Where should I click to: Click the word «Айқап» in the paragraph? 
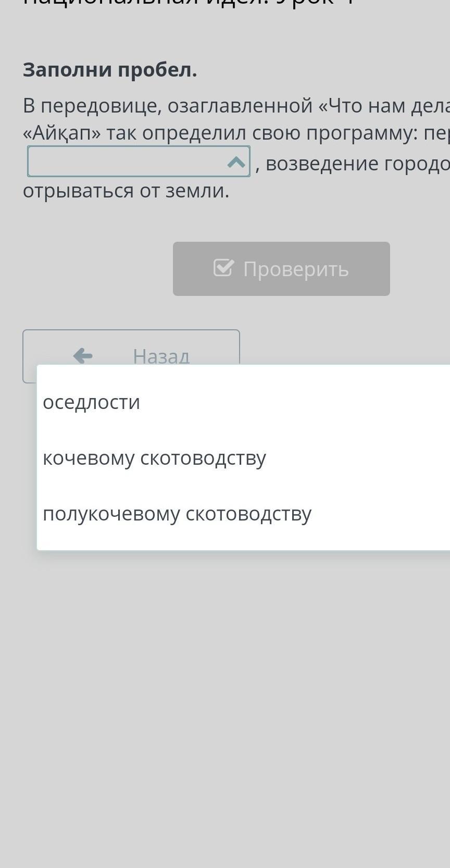pos(62,133)
